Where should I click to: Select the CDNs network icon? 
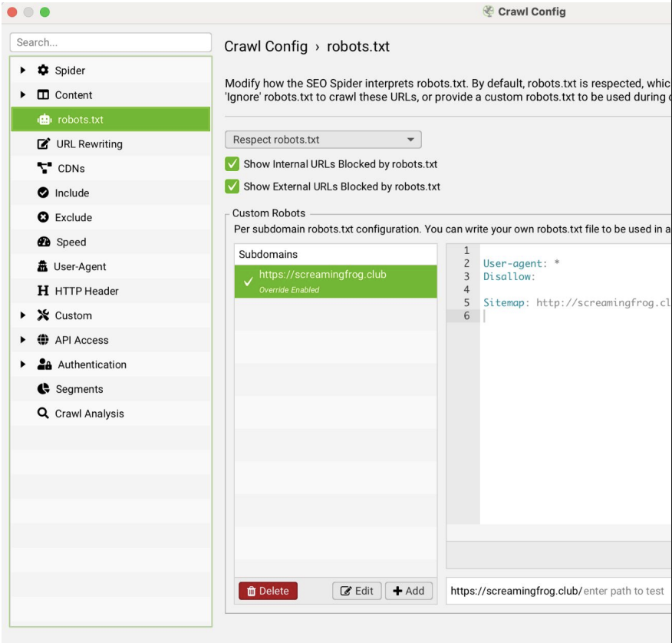pos(44,168)
